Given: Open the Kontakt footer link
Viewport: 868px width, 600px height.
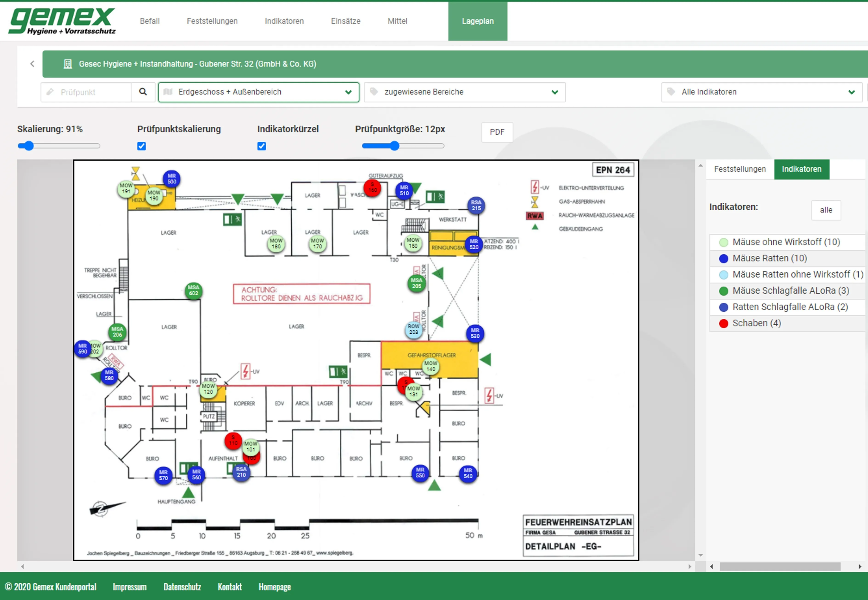Looking at the screenshot, I should (229, 587).
